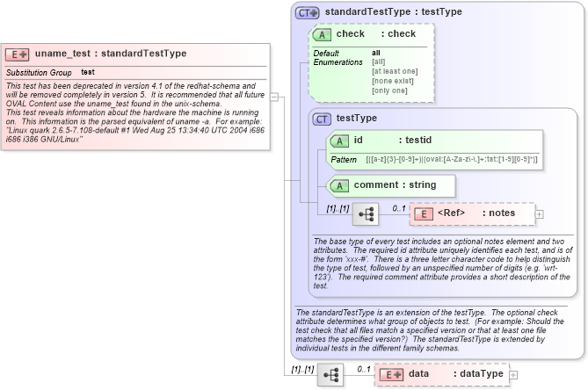This screenshot has height=390, width=588.
Task: Collapse the uname_test element node
Action: [x=274, y=97]
